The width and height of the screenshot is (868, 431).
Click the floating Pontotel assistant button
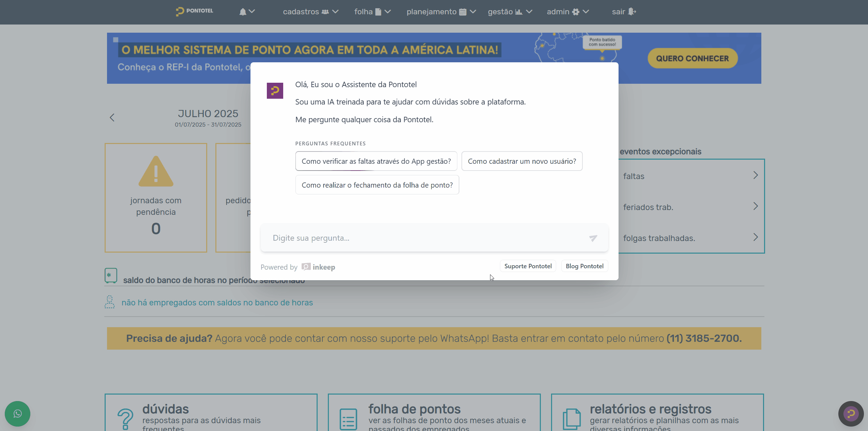[x=851, y=414]
